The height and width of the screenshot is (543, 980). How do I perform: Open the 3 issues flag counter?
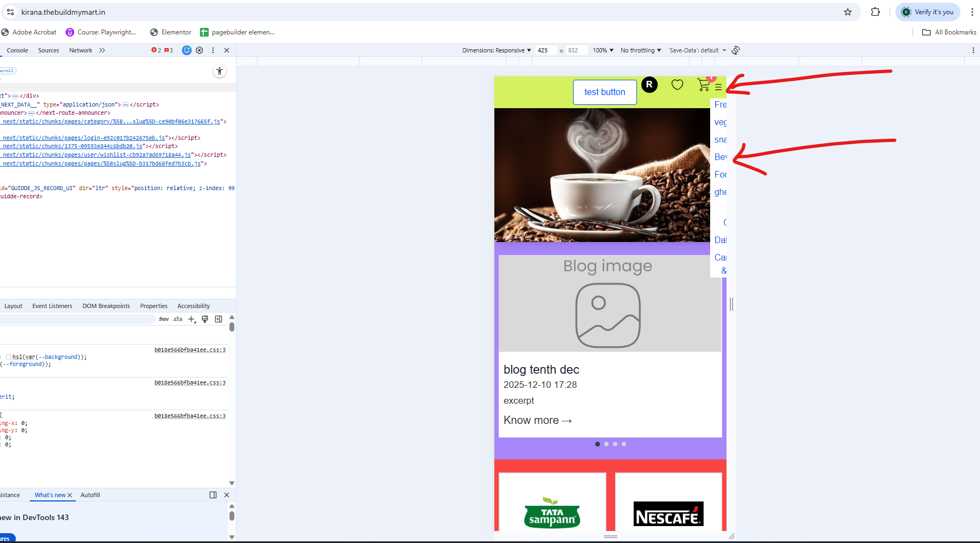169,50
